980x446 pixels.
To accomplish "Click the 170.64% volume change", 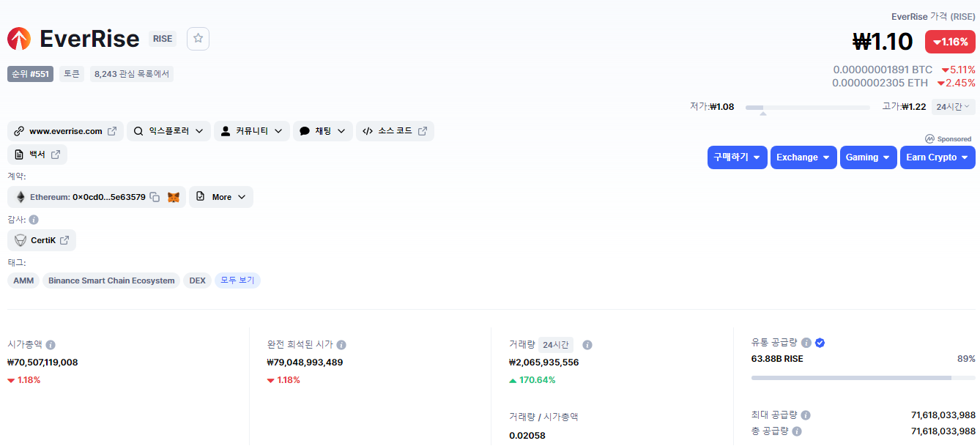I will click(532, 379).
